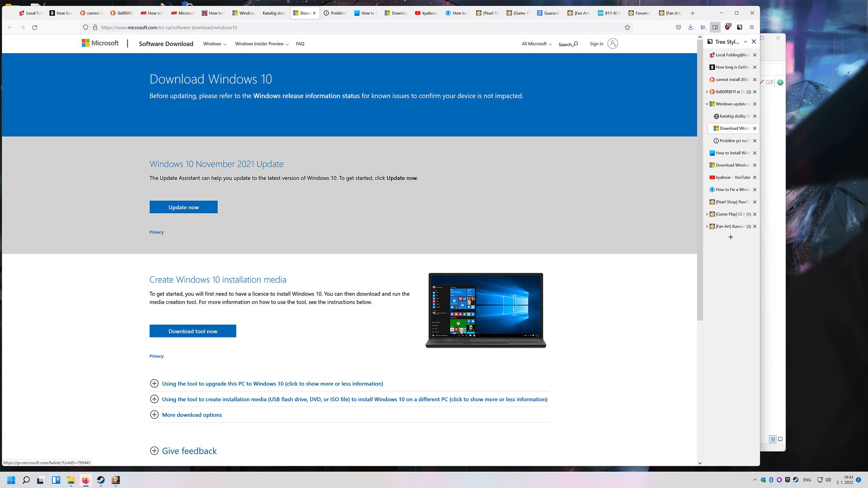Open File Explorer from the taskbar
The height and width of the screenshot is (488, 868).
71,480
